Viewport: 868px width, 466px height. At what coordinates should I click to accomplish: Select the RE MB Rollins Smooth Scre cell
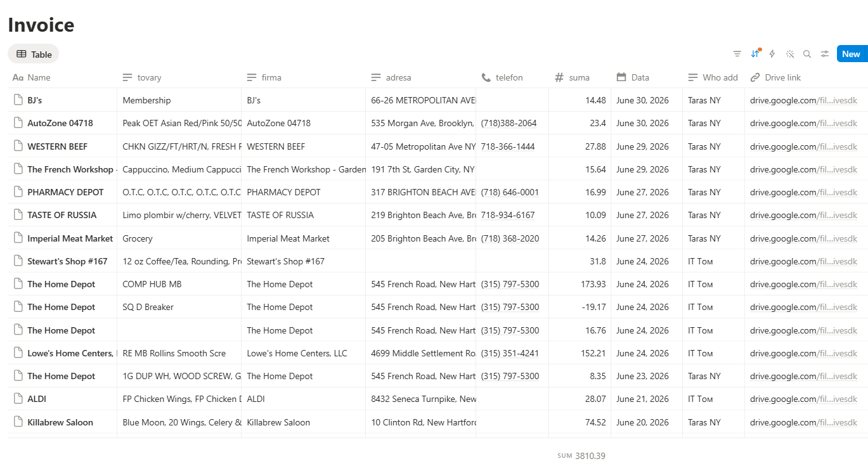pos(179,353)
